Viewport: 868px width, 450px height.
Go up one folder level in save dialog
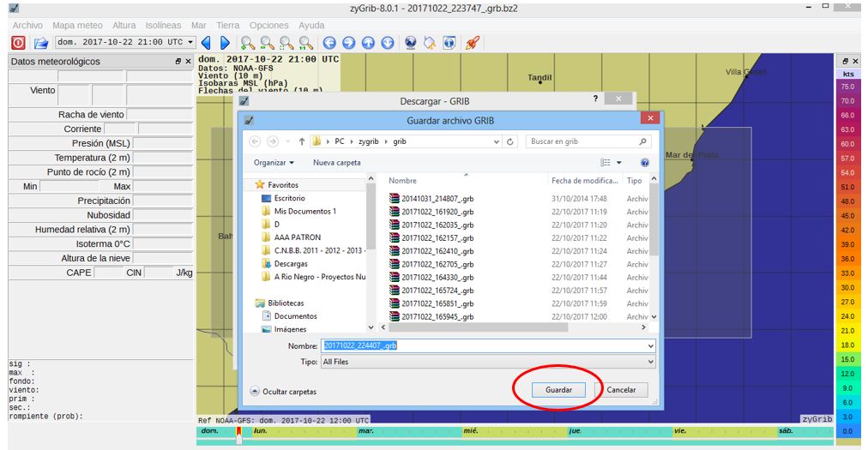point(302,141)
